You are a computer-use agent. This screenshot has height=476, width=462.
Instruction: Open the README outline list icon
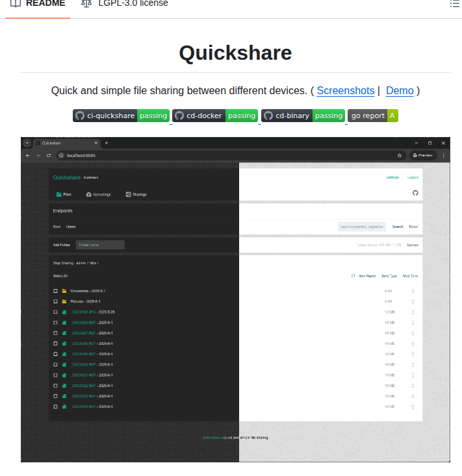(x=454, y=5)
